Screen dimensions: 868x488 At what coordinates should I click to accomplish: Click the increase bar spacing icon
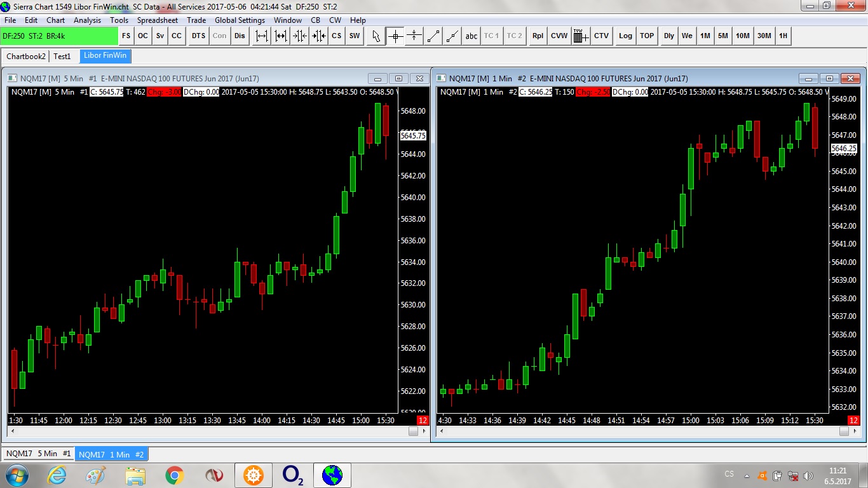[x=262, y=36]
